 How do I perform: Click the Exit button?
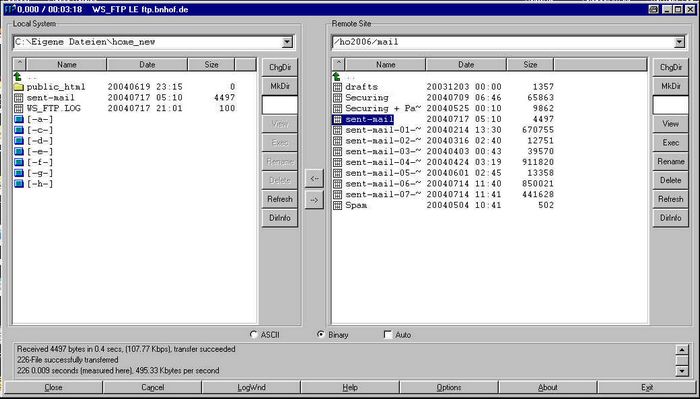tap(647, 387)
